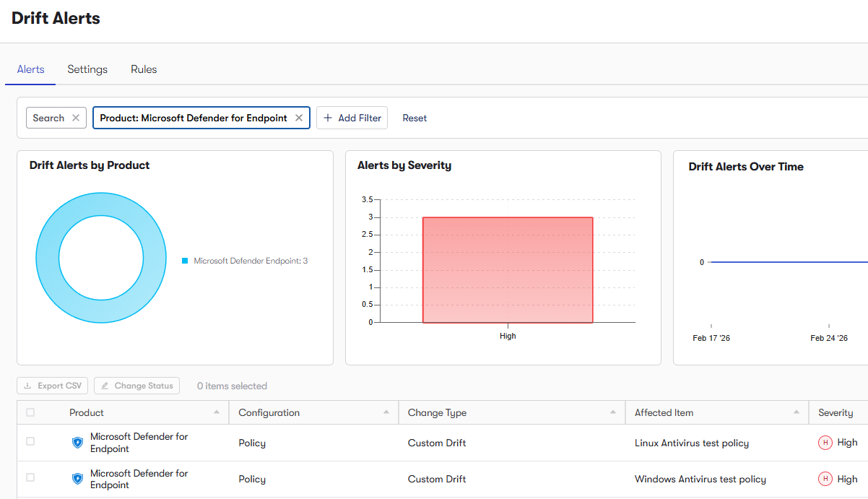The width and height of the screenshot is (868, 499).
Task: Switch to the Settings tab
Action: point(87,69)
